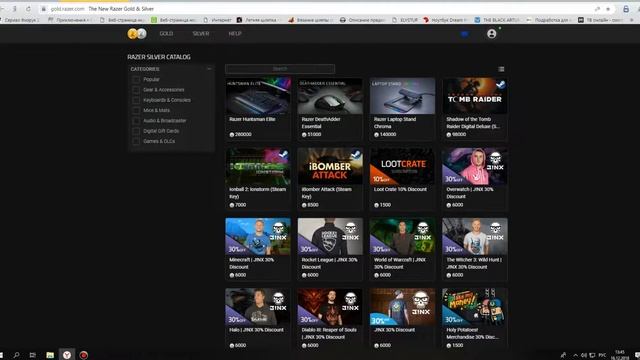Click the silver coin icon beside 51000
The height and width of the screenshot is (360, 640).
click(x=304, y=134)
